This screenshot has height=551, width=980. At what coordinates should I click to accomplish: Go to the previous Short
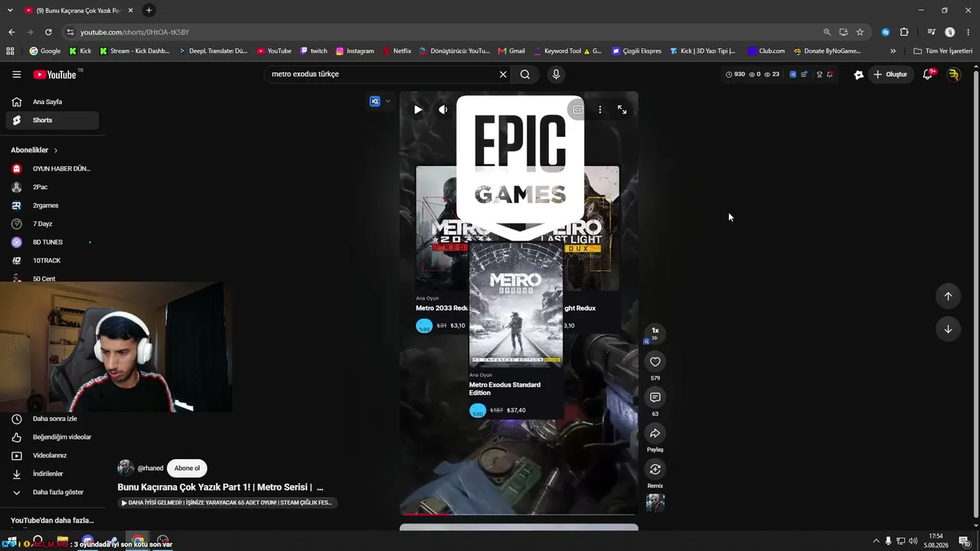(x=948, y=296)
